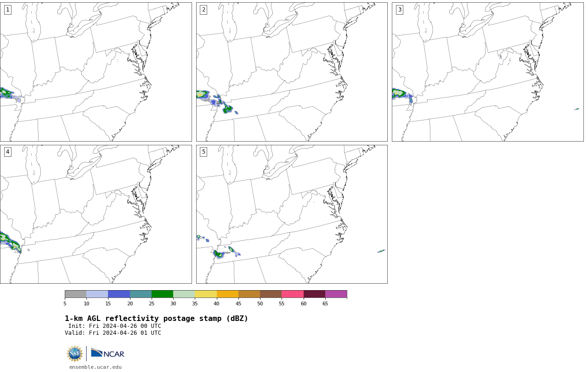Open ensemble member 2 postage stamp map
The image size is (588, 372).
pos(292,72)
